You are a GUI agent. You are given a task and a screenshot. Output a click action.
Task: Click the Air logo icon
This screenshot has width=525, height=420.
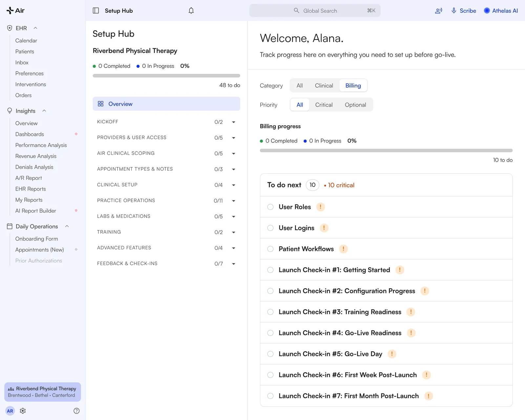10,10
